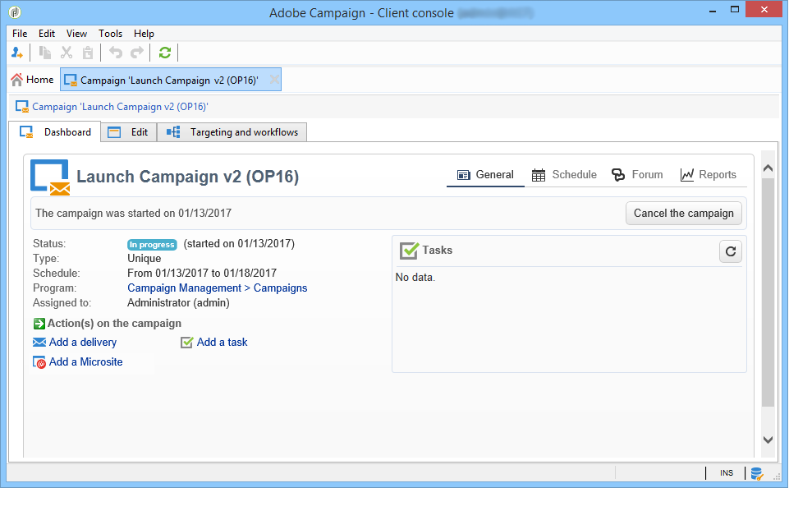
Task: Click the Cut scissors icon
Action: [67, 53]
